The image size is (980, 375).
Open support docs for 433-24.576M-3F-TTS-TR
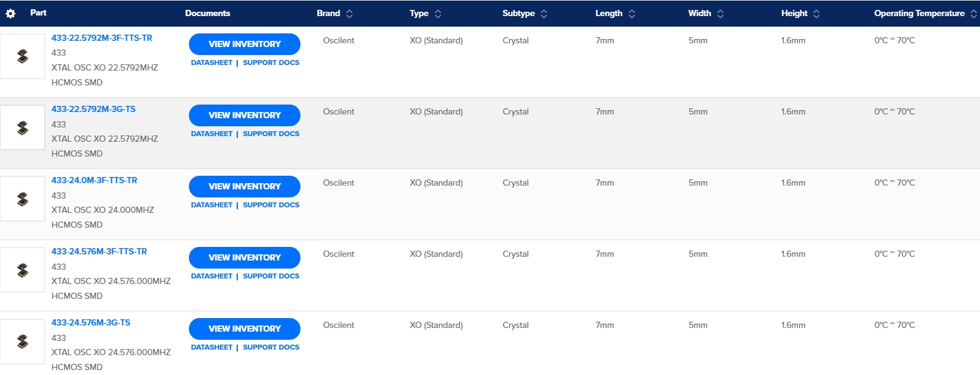271,276
